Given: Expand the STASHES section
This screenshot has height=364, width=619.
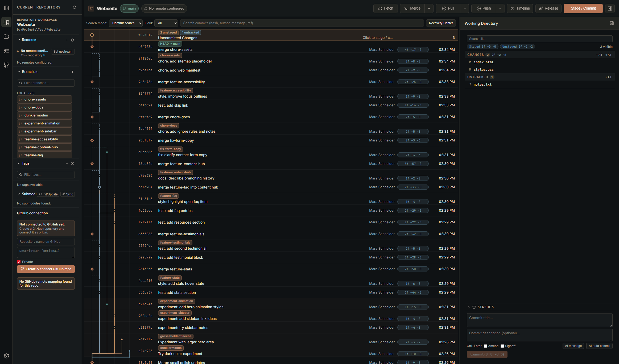Looking at the screenshot, I should tap(469, 307).
